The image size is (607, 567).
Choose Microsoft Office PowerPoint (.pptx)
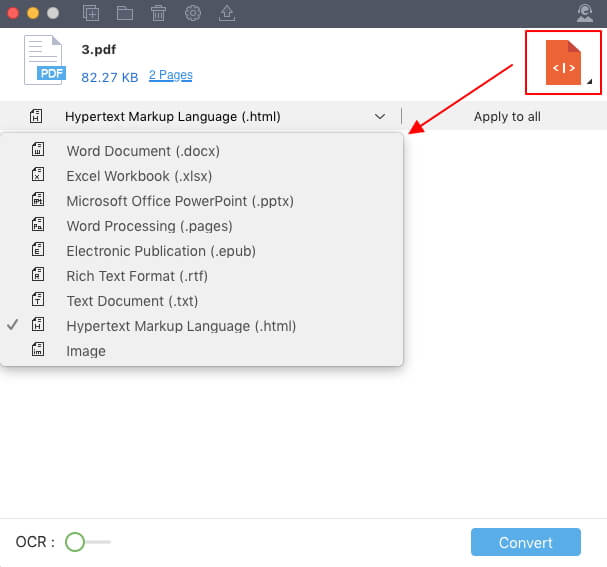coord(201,201)
